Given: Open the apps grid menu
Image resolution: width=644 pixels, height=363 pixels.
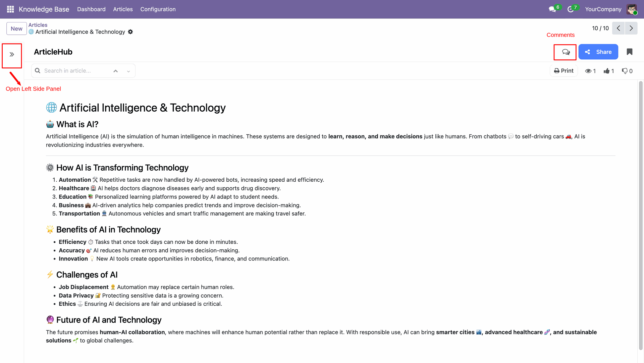Looking at the screenshot, I should coord(10,9).
